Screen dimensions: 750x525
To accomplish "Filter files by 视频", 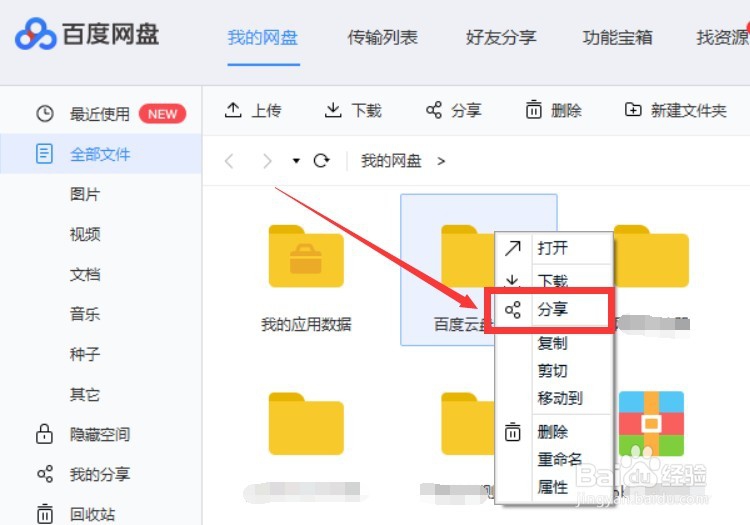I will pos(85,234).
